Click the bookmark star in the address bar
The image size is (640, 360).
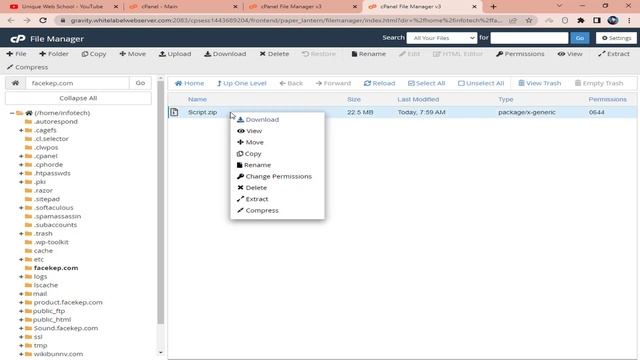[x=529, y=20]
